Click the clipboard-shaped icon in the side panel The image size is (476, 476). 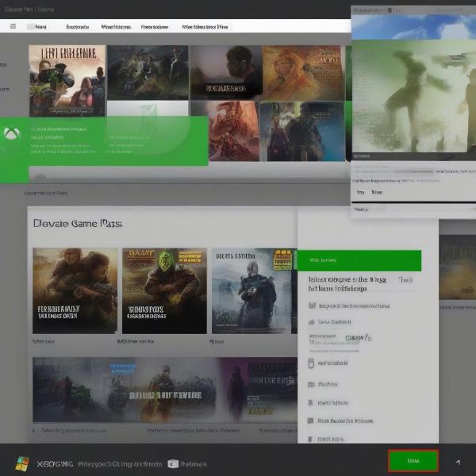click(x=311, y=363)
